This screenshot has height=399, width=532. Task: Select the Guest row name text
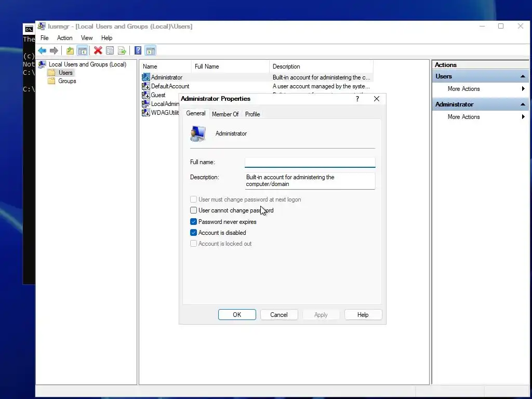[x=158, y=95]
